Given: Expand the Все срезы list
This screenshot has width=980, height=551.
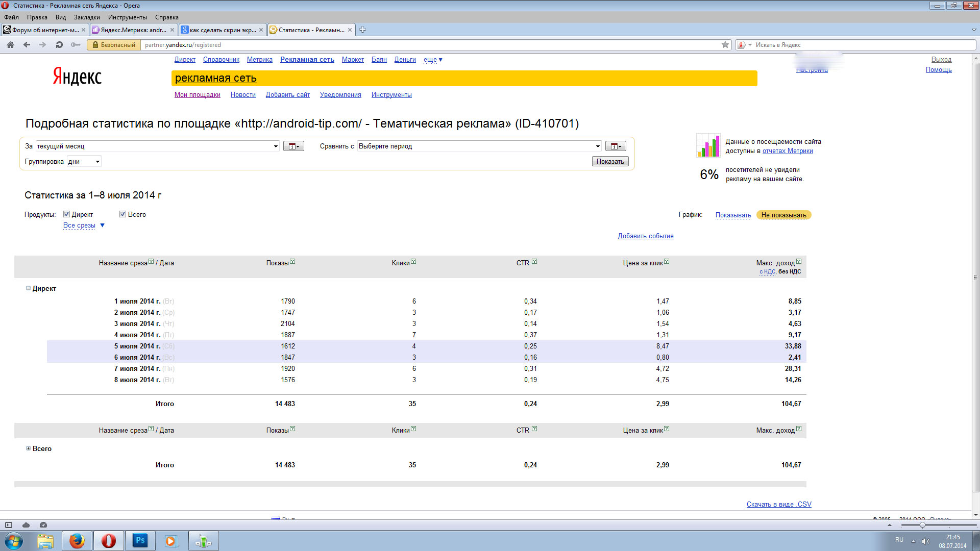Looking at the screenshot, I should 84,226.
